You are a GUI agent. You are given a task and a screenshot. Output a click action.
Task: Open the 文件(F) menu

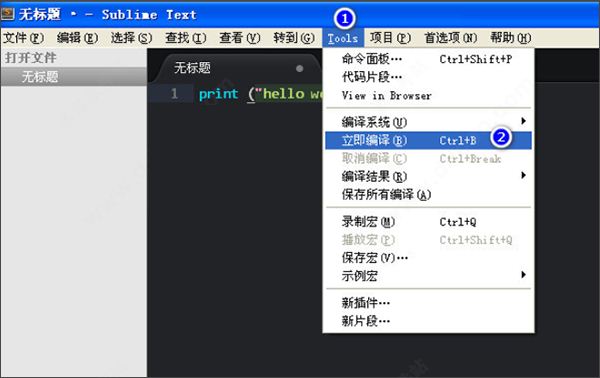[24, 38]
